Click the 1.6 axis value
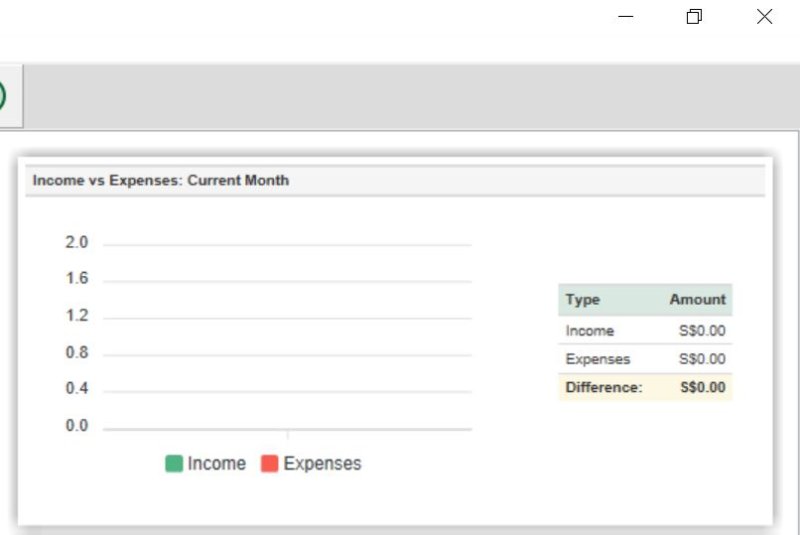800x535 pixels. 77,278
